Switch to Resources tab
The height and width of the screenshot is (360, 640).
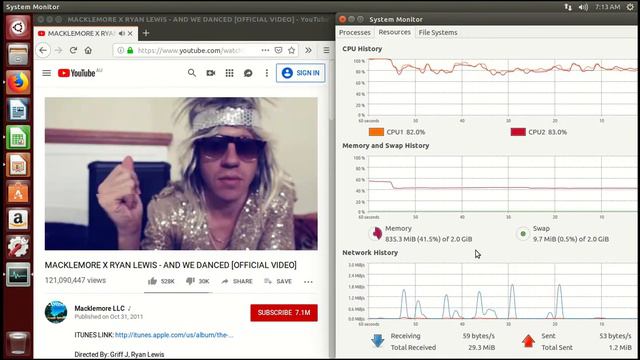pos(394,32)
